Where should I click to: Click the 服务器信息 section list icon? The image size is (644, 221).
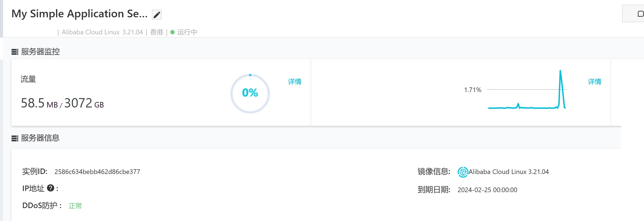(x=15, y=138)
